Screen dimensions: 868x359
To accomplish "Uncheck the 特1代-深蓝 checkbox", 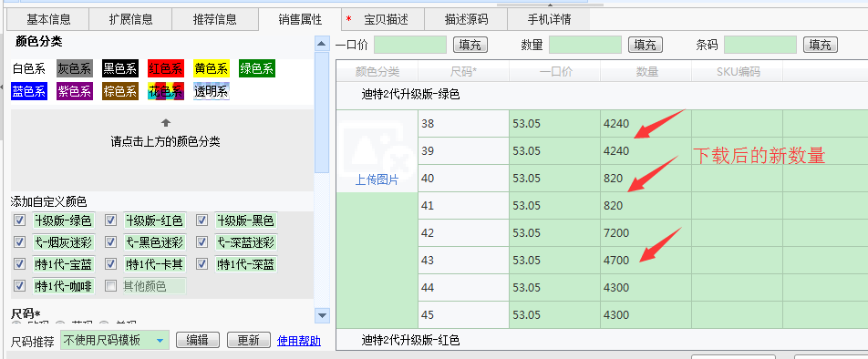I will pyautogui.click(x=202, y=264).
